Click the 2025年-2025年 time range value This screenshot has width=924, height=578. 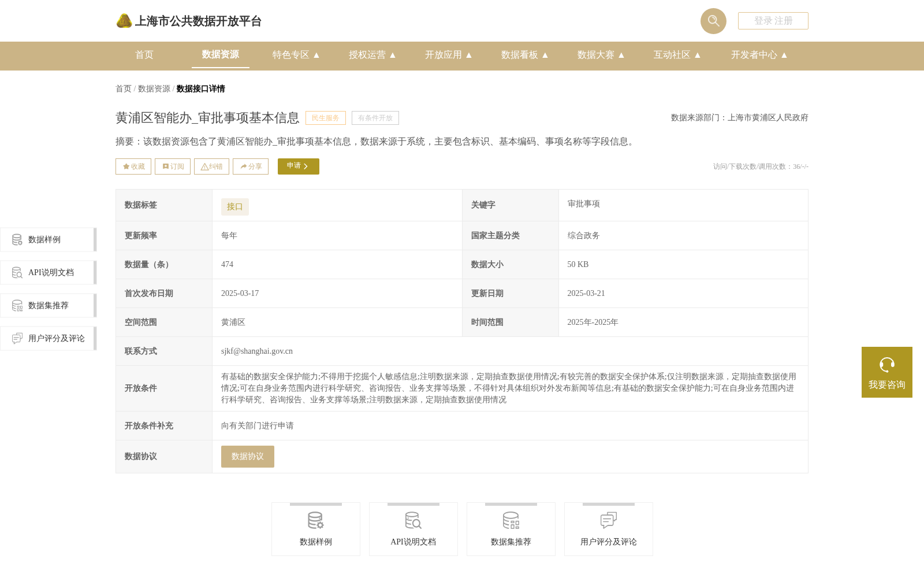point(593,323)
